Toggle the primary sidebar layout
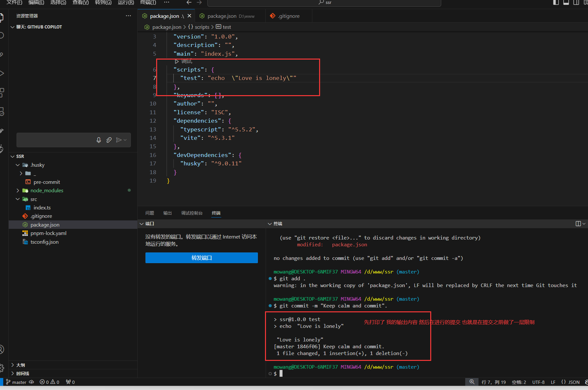 (556, 3)
